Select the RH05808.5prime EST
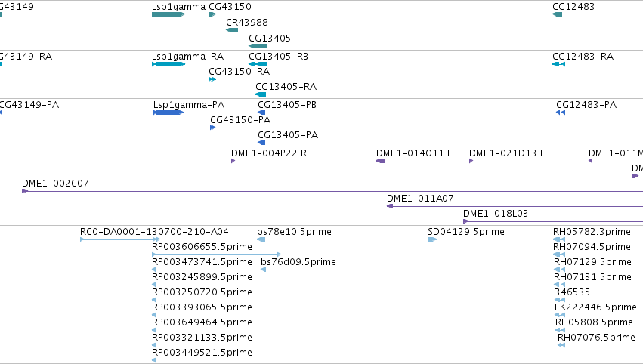 [x=560, y=330]
